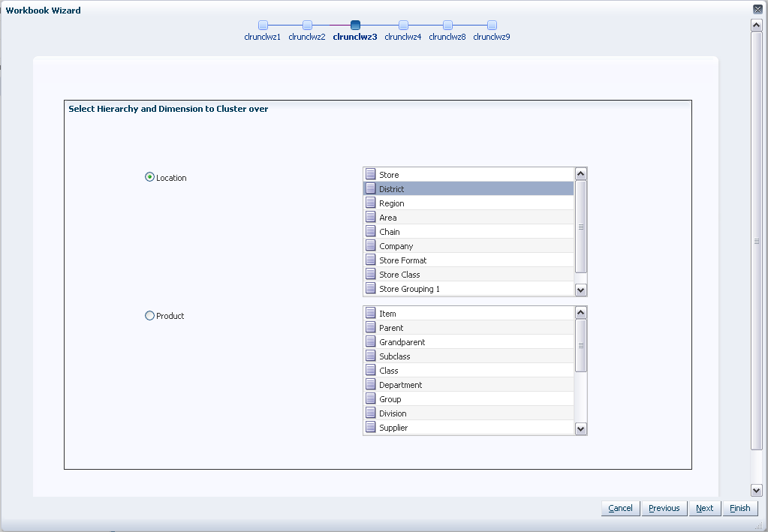Select the Location hierarchy radio button
Image resolution: width=768 pixels, height=532 pixels.
coord(149,177)
